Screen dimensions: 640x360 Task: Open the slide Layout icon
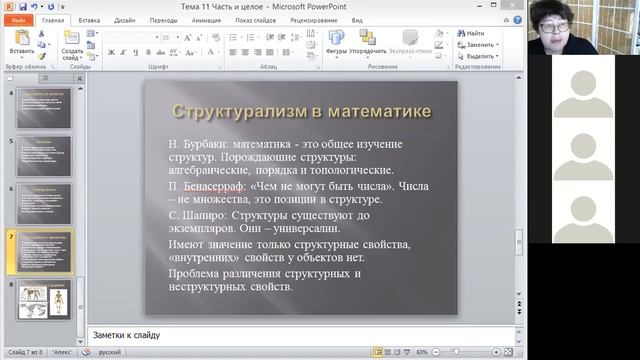91,34
